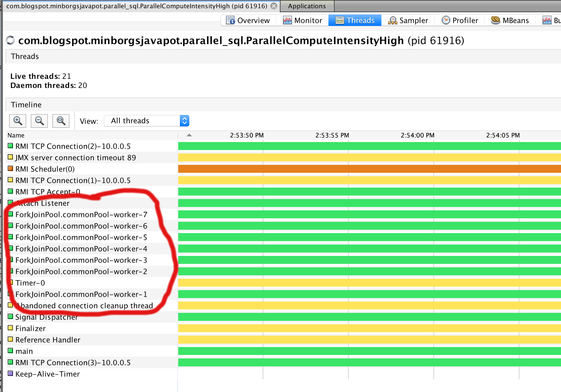Click the Finalizer yellow state icon
561x392 pixels.
[x=11, y=328]
